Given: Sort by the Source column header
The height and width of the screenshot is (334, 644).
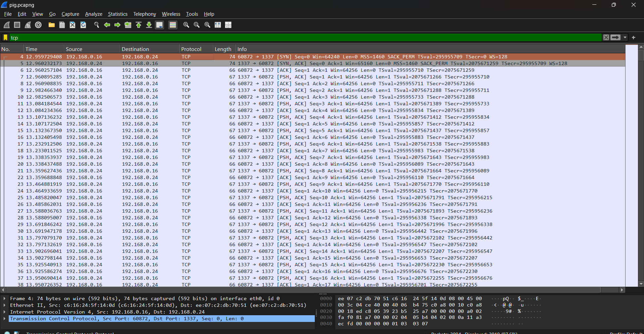Looking at the screenshot, I should [x=92, y=49].
